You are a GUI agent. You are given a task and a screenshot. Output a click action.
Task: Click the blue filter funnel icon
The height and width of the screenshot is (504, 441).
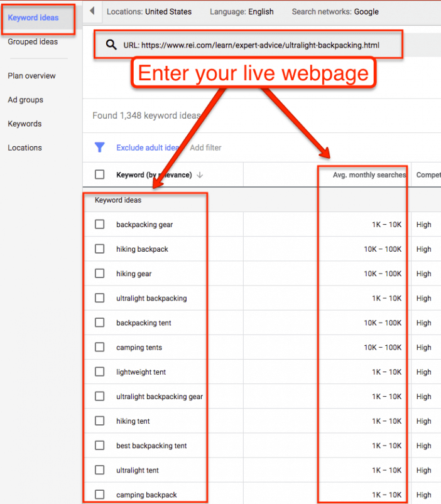100,147
